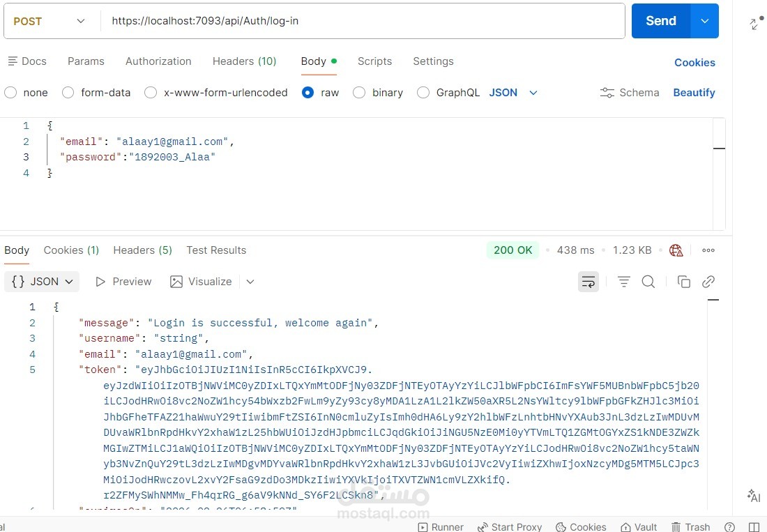
Task: Click the username line in response
Action: (x=144, y=338)
